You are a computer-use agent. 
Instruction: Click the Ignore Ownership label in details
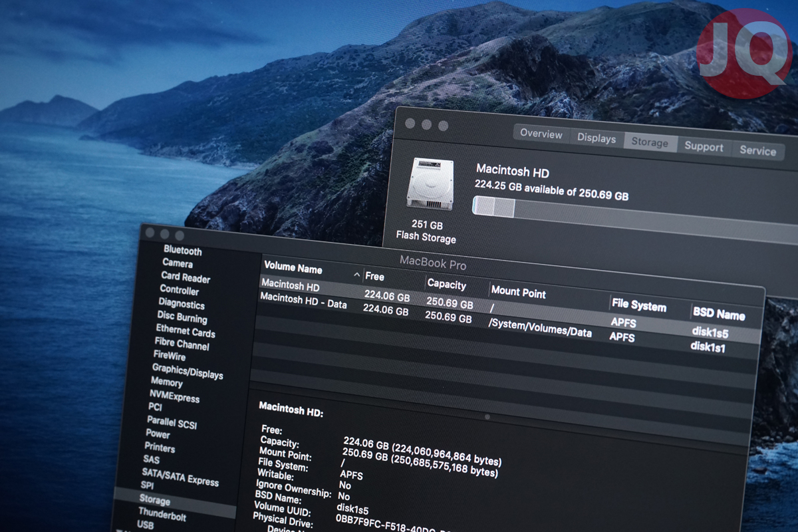[x=294, y=489]
